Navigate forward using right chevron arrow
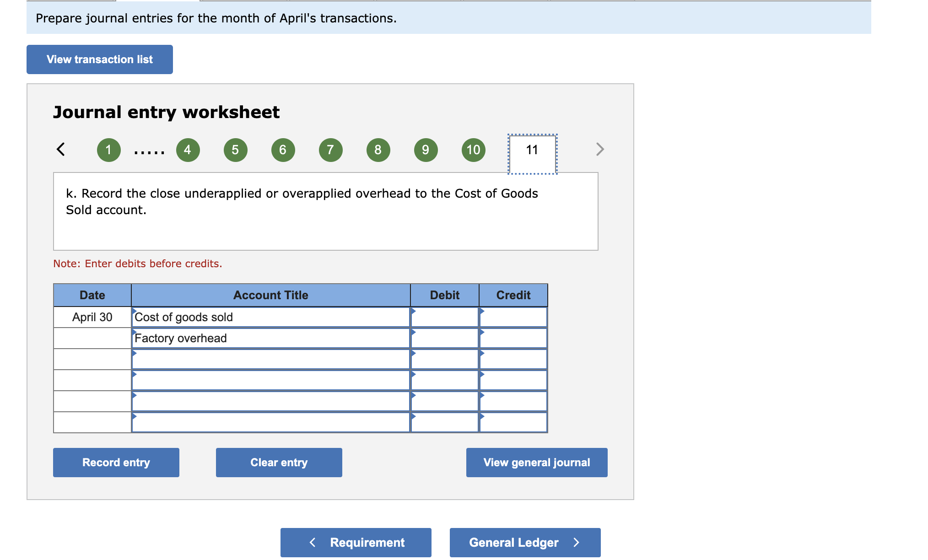The width and height of the screenshot is (928, 560). pos(600,149)
